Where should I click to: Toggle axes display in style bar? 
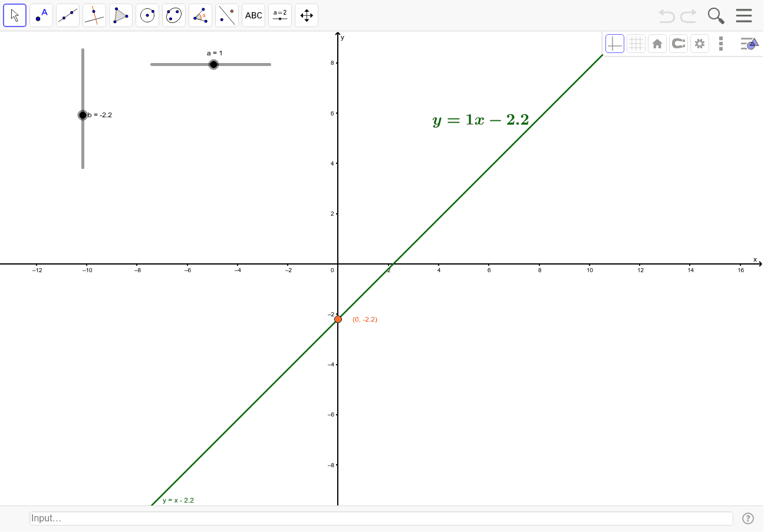click(x=615, y=44)
